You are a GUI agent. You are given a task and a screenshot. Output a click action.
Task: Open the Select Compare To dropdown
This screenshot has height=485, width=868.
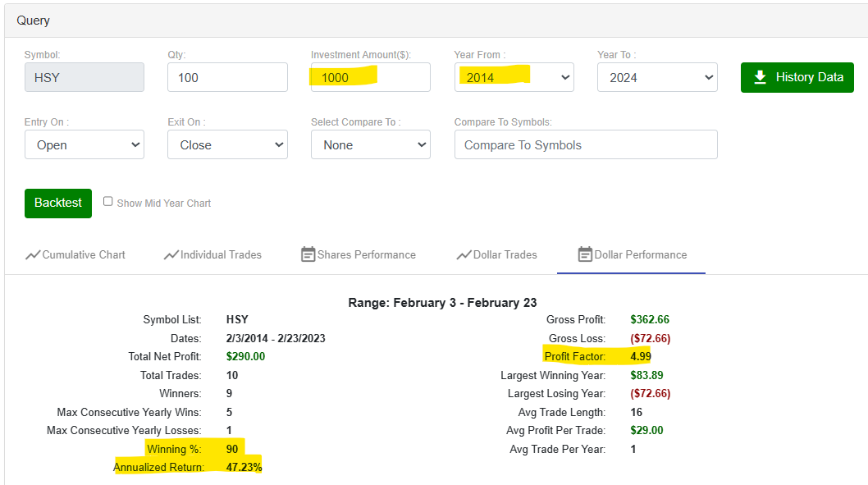coord(371,144)
